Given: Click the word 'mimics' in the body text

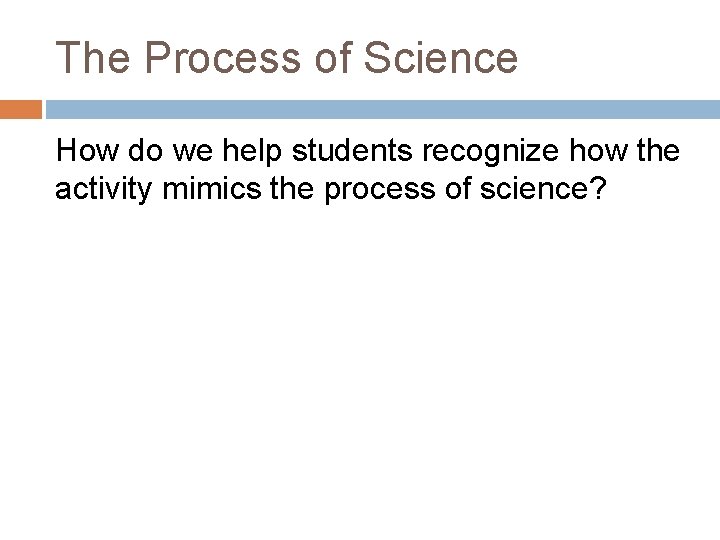Looking at the screenshot, I should (212, 188).
